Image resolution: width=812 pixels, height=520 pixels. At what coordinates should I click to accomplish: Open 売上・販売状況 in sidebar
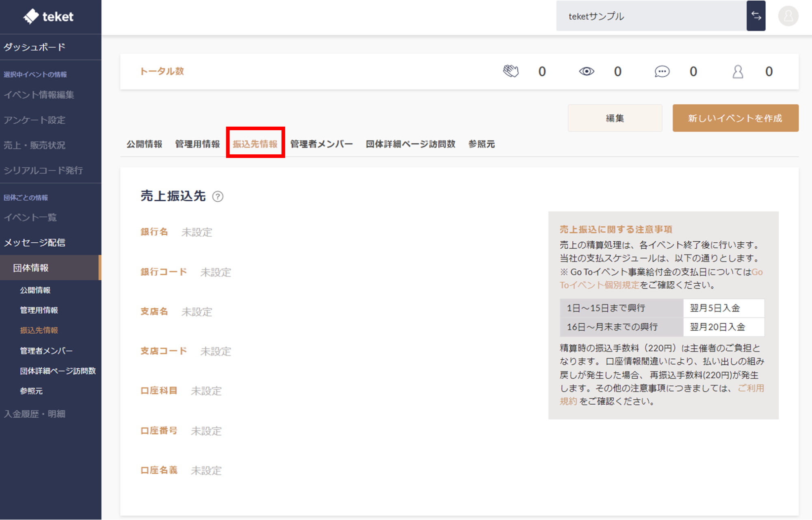pyautogui.click(x=35, y=145)
